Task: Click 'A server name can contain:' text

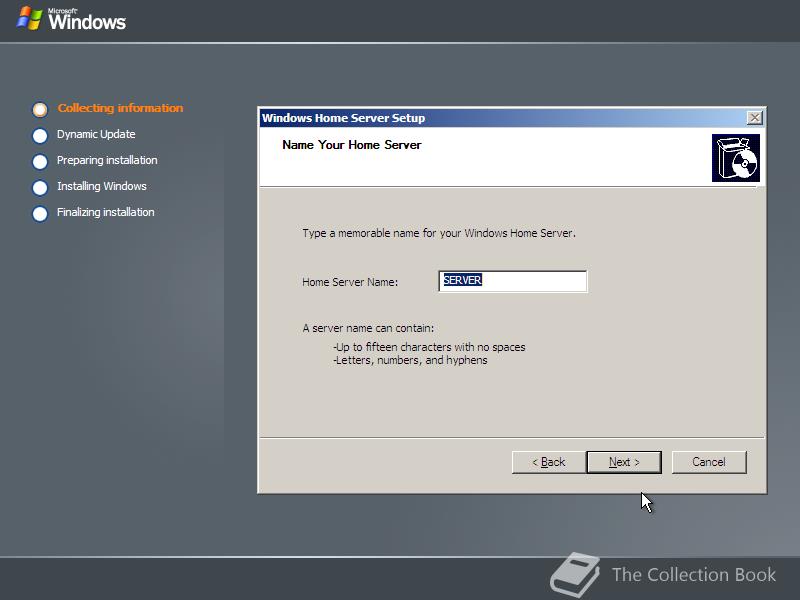Action: pyautogui.click(x=368, y=328)
